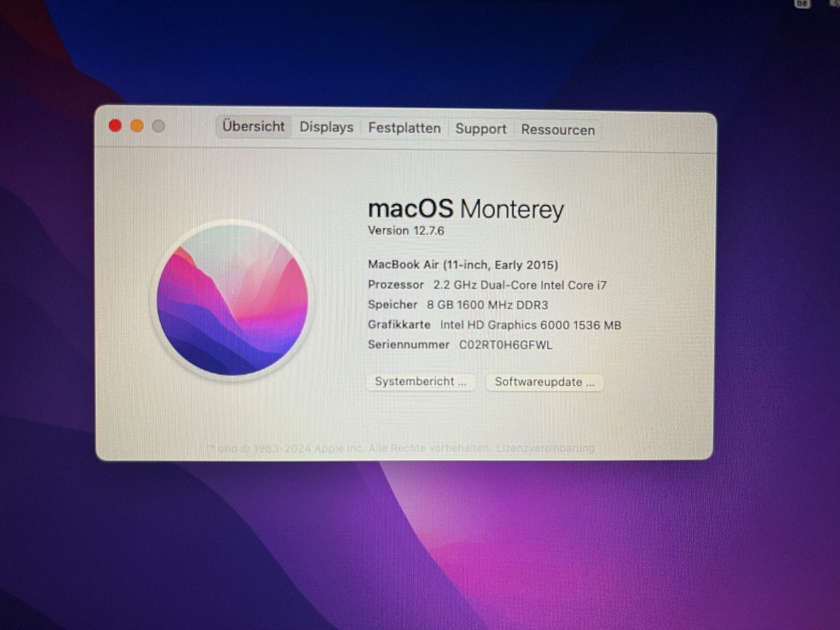Click the Prozessor label
The width and height of the screenshot is (840, 630).
tap(396, 285)
